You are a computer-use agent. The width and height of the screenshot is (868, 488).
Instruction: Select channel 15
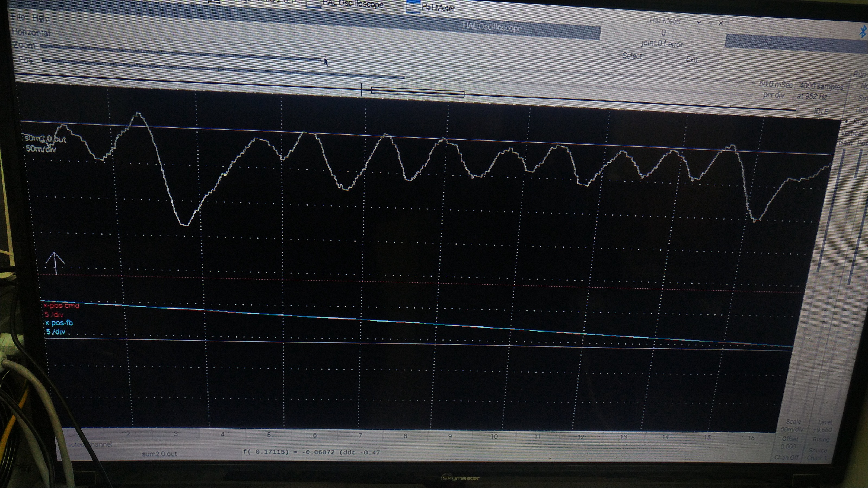[x=707, y=437]
